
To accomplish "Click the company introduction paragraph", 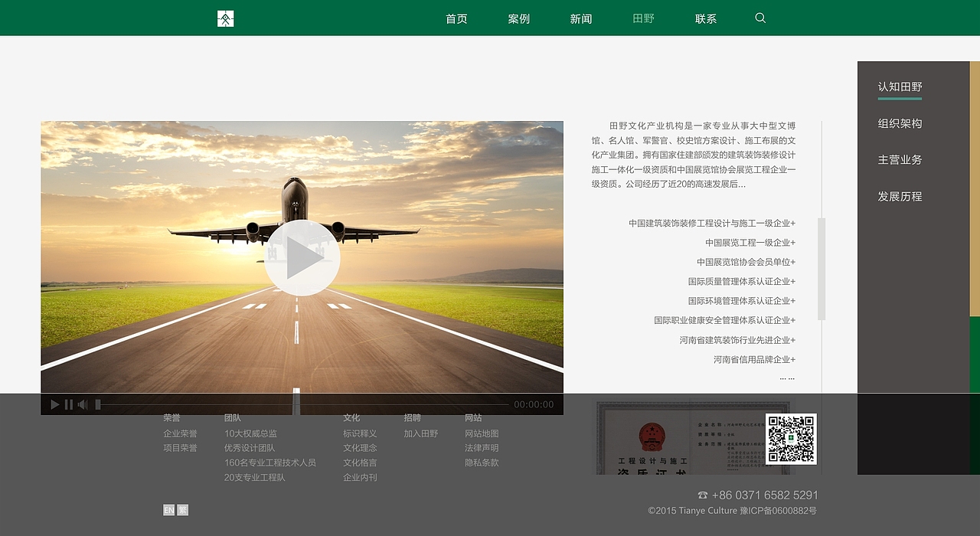I will click(x=694, y=155).
